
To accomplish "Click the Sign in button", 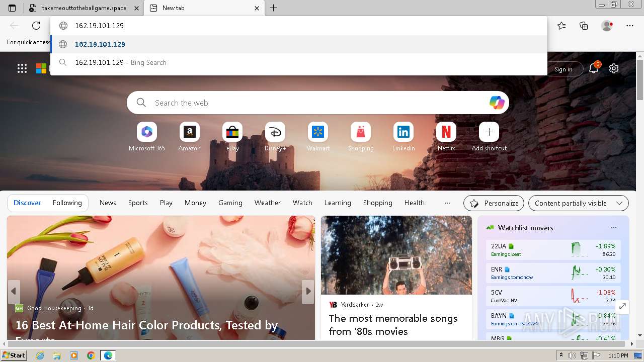I will click(563, 69).
